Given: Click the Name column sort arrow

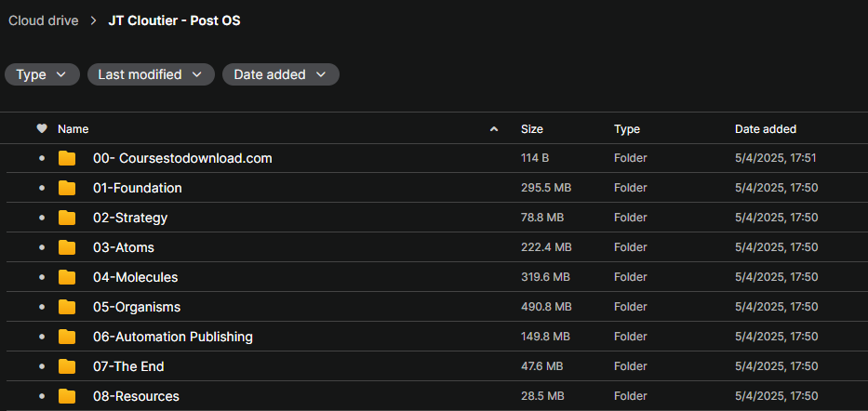Looking at the screenshot, I should pyautogui.click(x=494, y=129).
